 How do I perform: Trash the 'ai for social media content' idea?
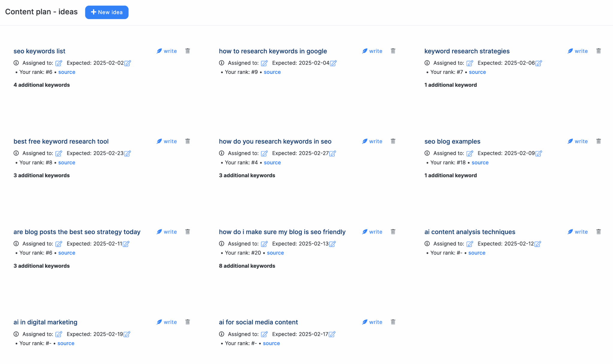(x=393, y=322)
